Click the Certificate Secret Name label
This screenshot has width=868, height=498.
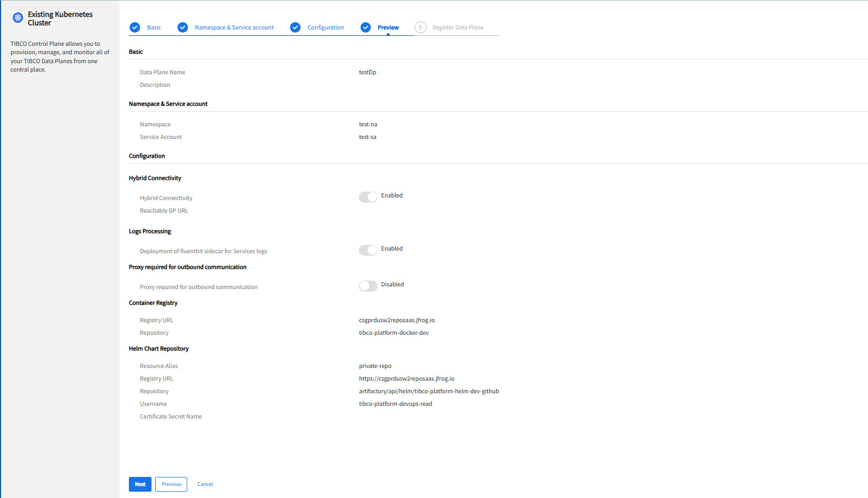point(171,416)
